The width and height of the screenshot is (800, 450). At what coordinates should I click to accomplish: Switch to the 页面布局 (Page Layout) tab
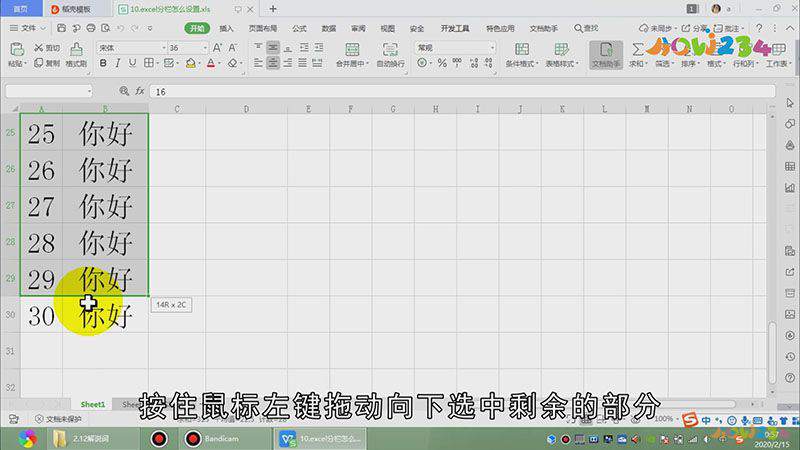pos(263,29)
